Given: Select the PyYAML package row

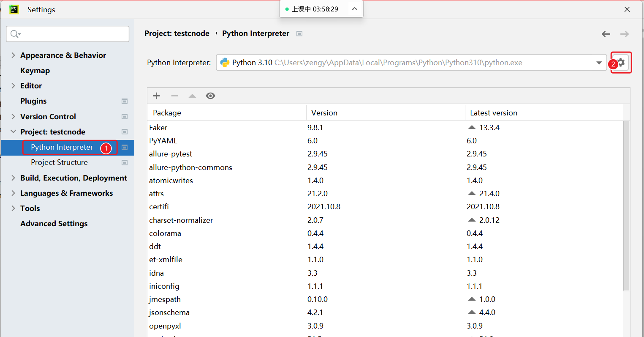Looking at the screenshot, I should [385, 140].
